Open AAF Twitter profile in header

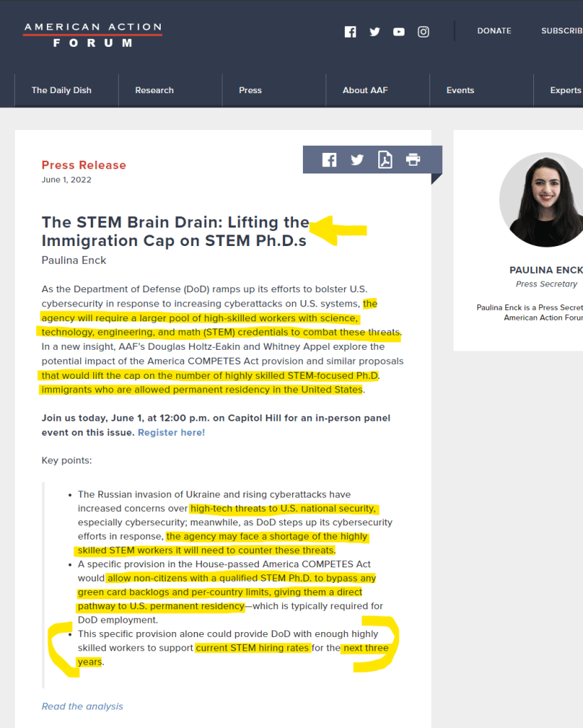(375, 31)
